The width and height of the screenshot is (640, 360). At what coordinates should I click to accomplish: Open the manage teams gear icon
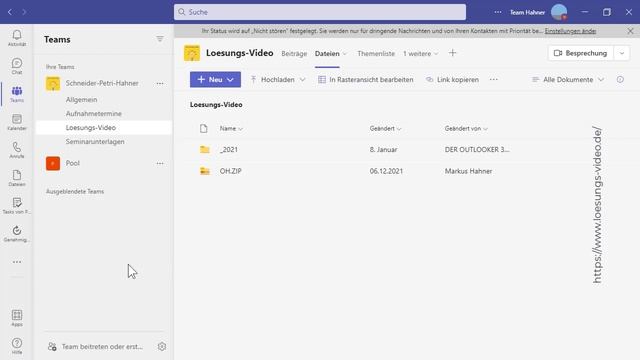pos(162,347)
